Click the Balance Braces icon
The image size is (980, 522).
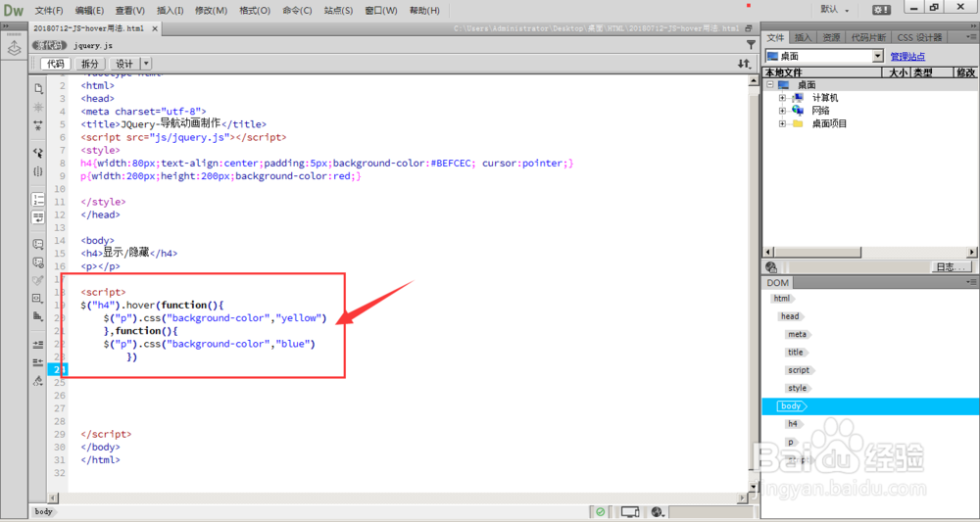click(x=38, y=171)
